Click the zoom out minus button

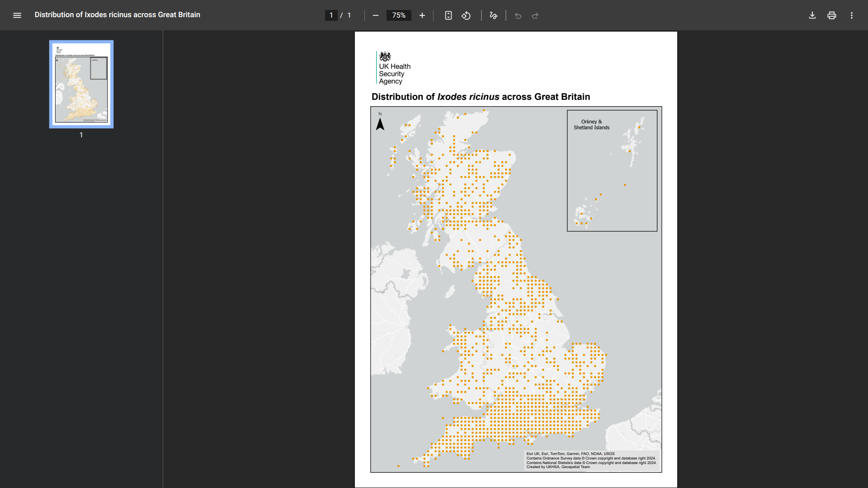375,15
